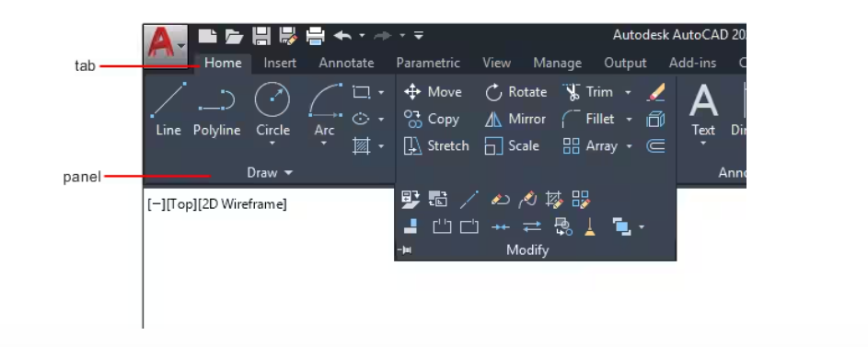Click the Ellipse tool icon

361,119
